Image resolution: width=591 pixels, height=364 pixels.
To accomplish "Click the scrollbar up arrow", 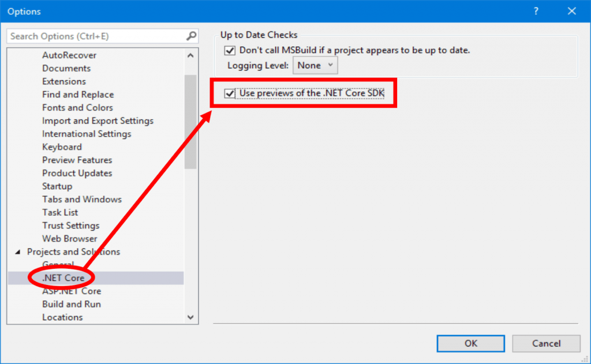I will click(x=190, y=55).
